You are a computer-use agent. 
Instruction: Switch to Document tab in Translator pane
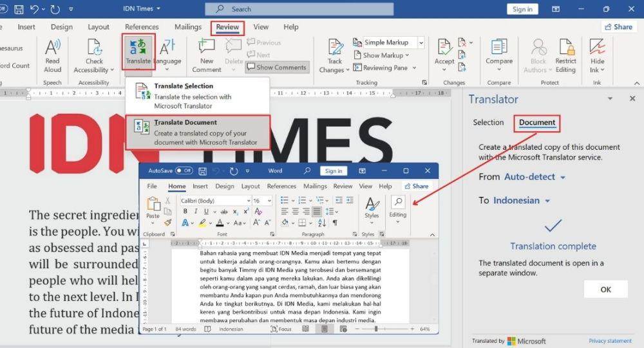(537, 122)
